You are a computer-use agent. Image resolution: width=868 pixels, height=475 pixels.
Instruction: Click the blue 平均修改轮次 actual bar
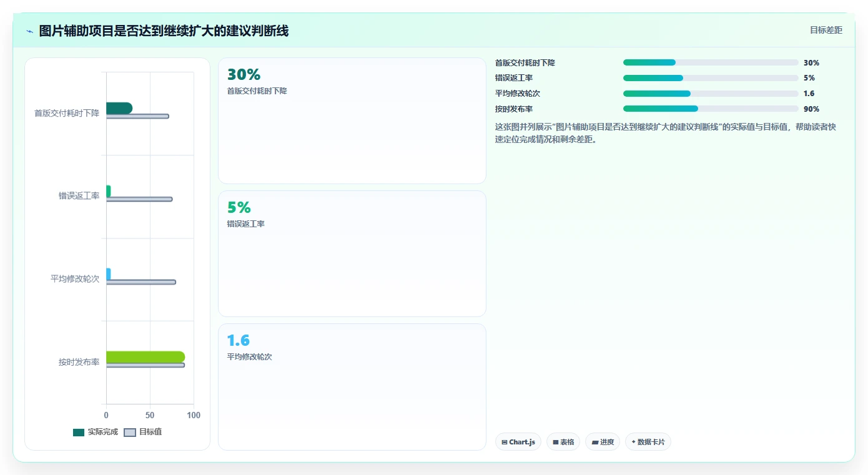109,274
